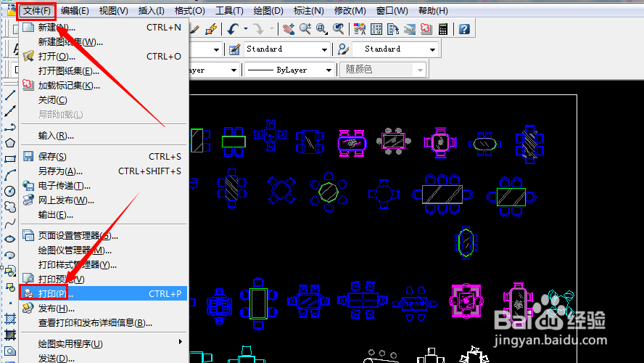Open the 绘图(D) menu
The image size is (644, 363).
tap(268, 11)
